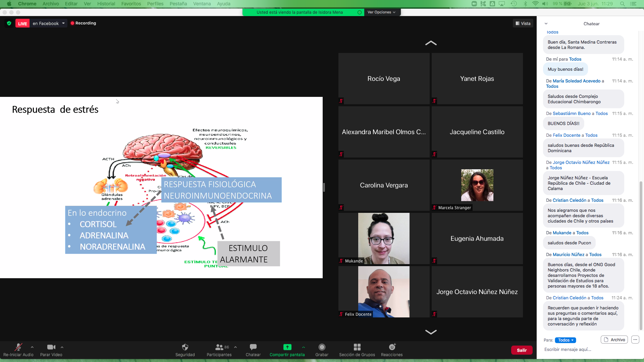Expand Ver Opciones dropdown
Image resolution: width=644 pixels, height=362 pixels.
tap(381, 12)
